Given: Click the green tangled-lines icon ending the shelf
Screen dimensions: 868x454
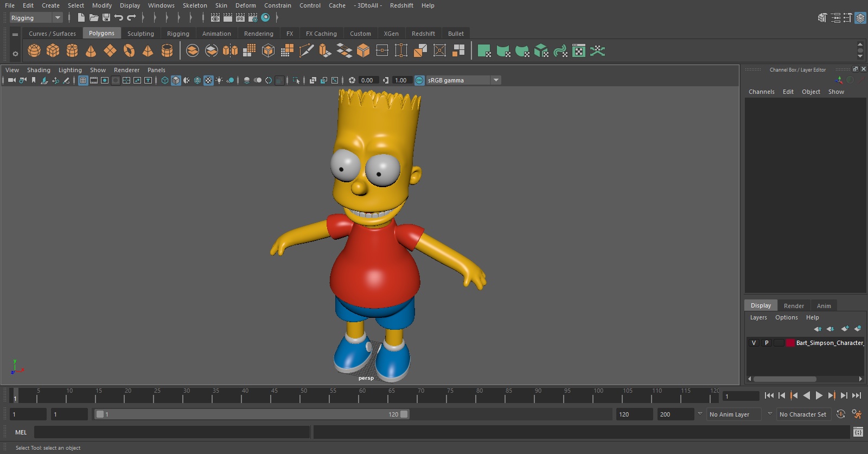Looking at the screenshot, I should point(597,51).
